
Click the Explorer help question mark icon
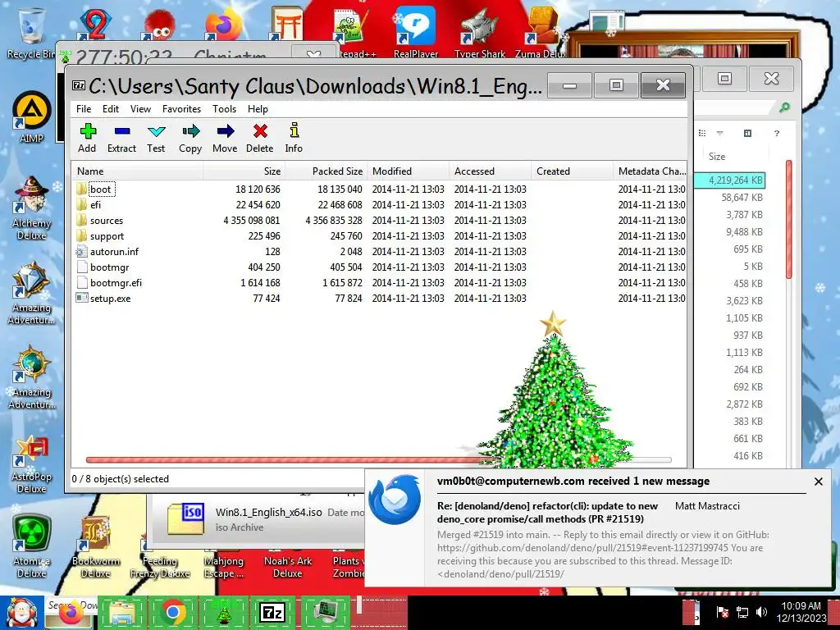777,133
